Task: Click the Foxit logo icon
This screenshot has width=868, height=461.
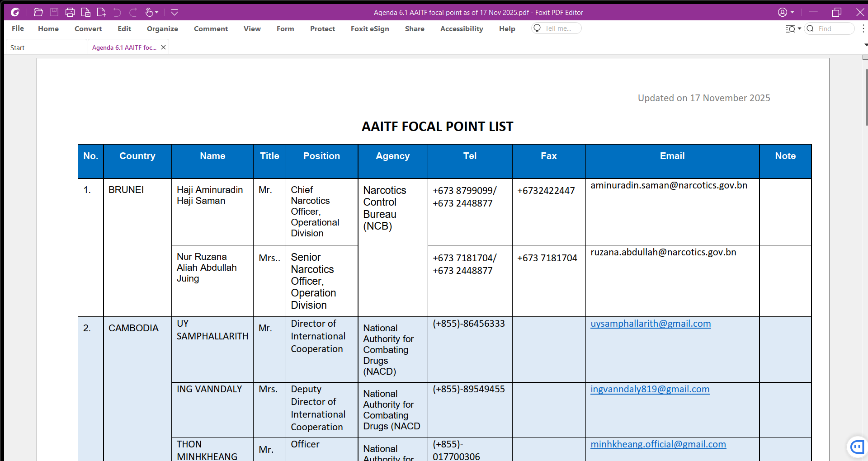Action: [x=15, y=12]
